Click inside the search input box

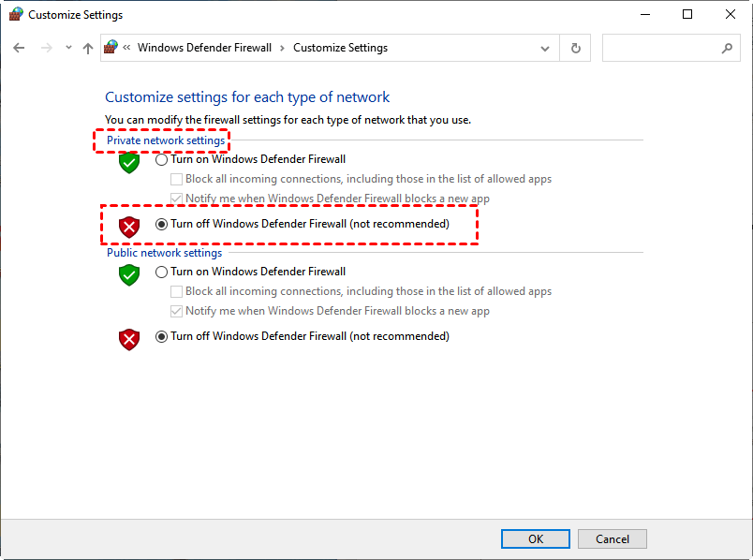(x=660, y=48)
